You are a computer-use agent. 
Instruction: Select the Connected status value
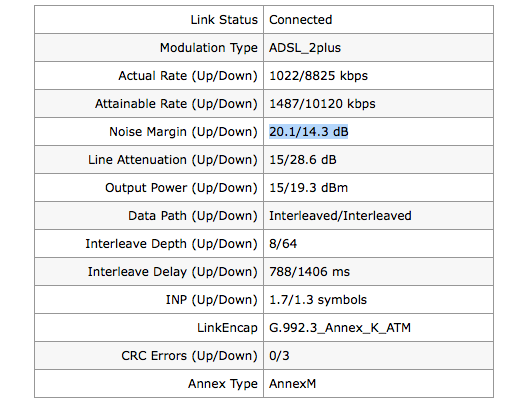click(x=300, y=20)
